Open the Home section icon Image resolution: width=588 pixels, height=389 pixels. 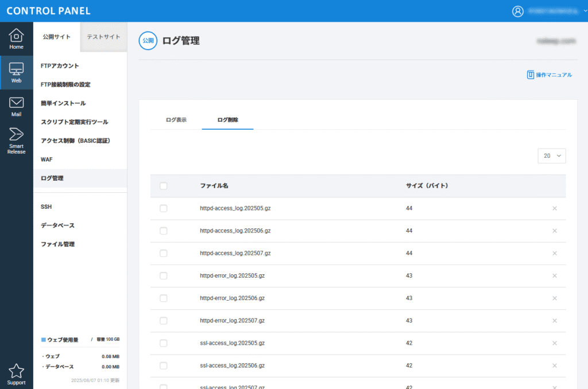(16, 38)
